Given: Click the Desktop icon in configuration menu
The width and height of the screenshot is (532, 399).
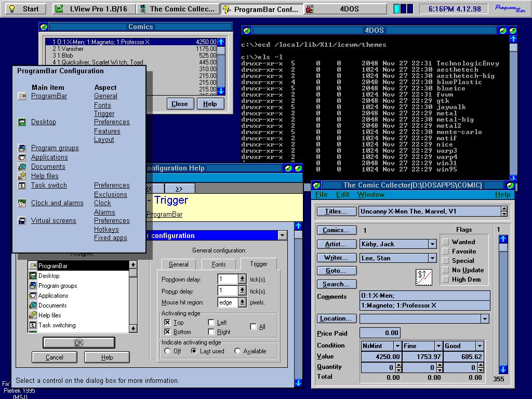Looking at the screenshot, I should (22, 122).
